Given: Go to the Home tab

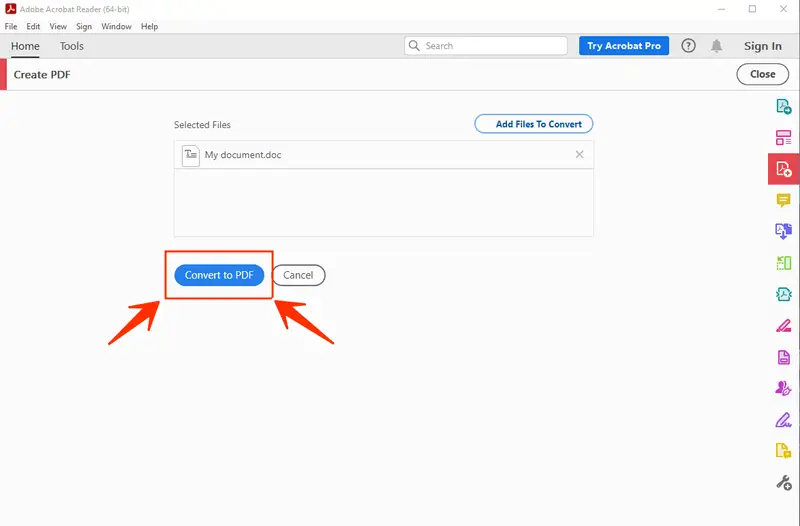Looking at the screenshot, I should pyautogui.click(x=25, y=46).
